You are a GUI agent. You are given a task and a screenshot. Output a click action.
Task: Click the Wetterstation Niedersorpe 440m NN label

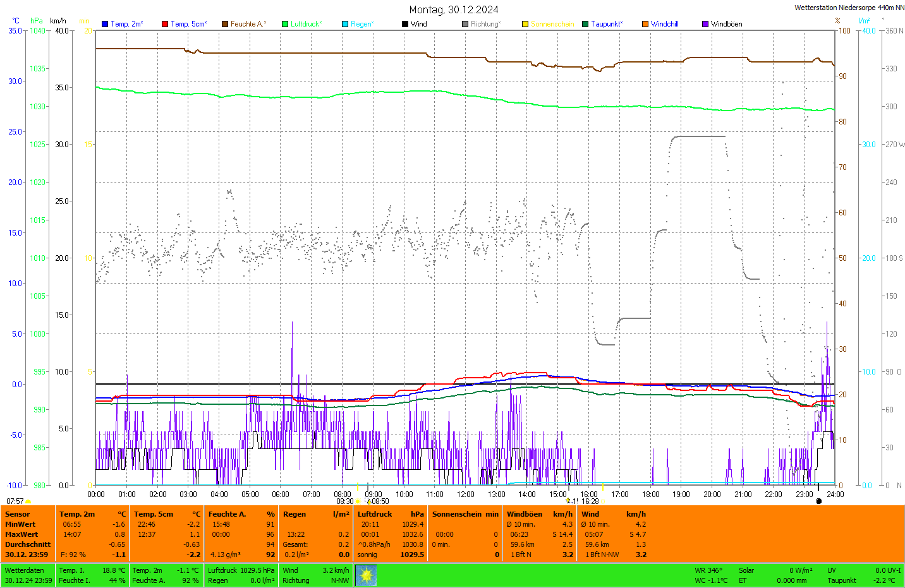(849, 8)
